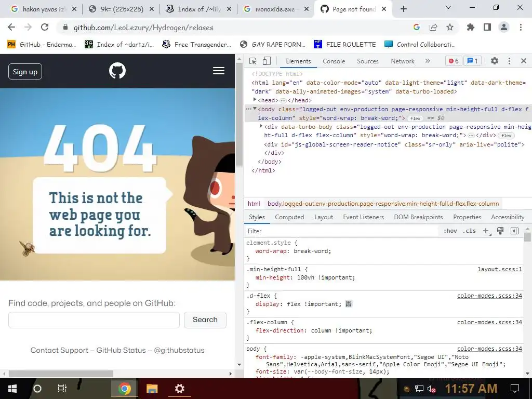Screen dimensions: 532x399
Task: Open the Event Listeners tab
Action: tap(363, 217)
